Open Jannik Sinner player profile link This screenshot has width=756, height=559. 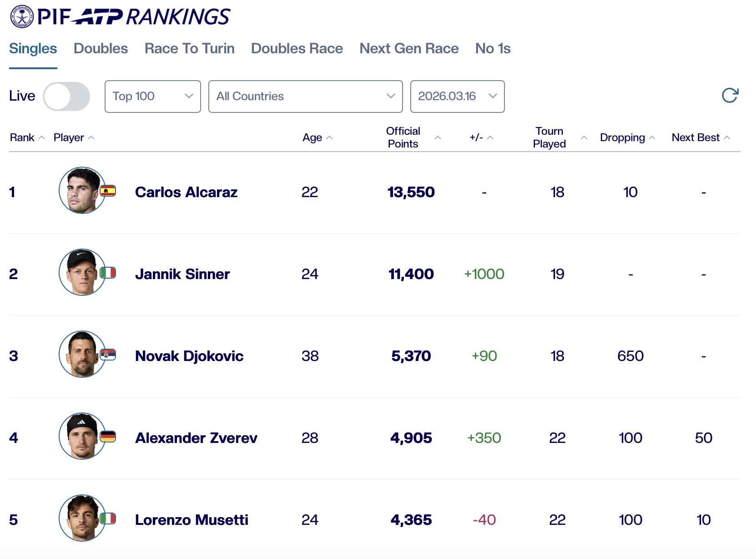click(182, 274)
